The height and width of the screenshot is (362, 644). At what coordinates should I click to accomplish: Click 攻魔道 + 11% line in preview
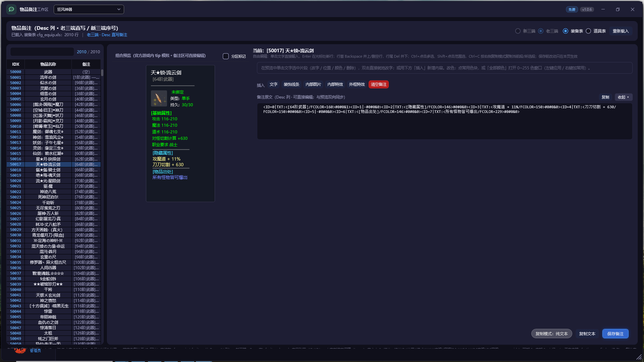tap(166, 159)
